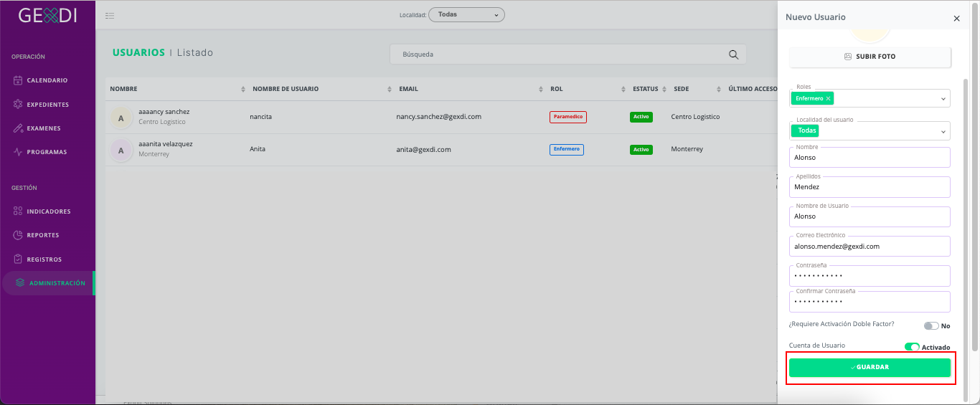Click the hamburger menu icon in top bar
The width and height of the screenshot is (980, 405).
[x=110, y=15]
